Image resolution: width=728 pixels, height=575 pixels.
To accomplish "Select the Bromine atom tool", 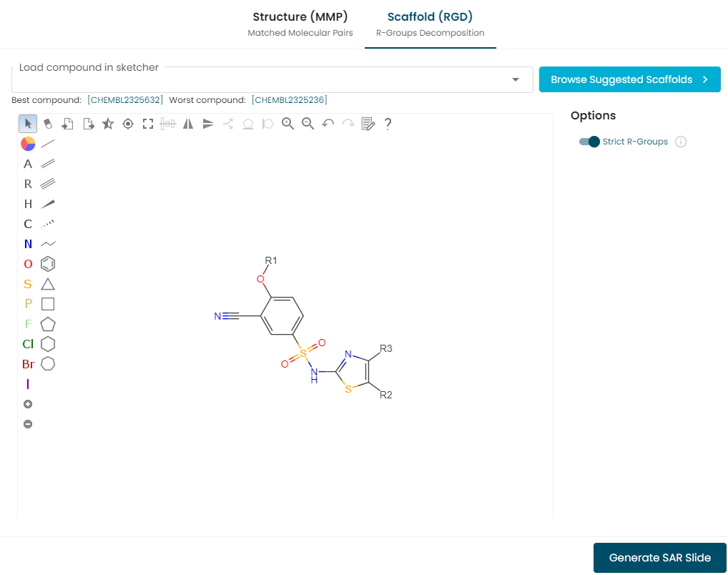I will click(x=29, y=364).
